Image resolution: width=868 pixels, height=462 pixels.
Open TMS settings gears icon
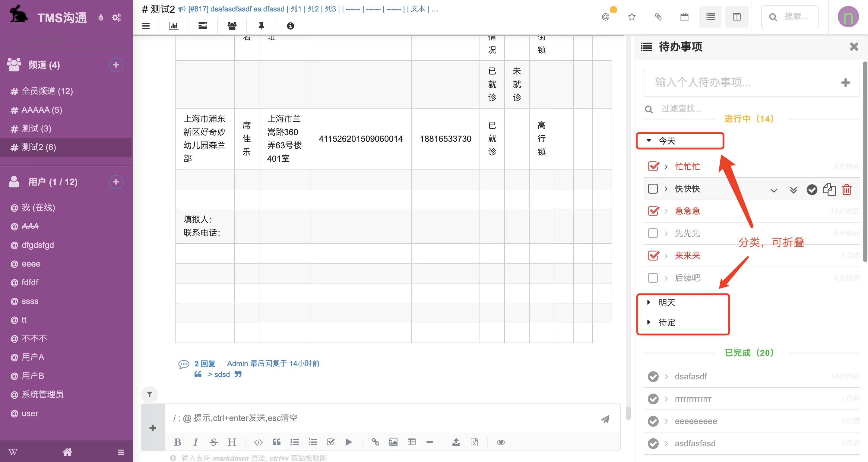[x=117, y=17]
